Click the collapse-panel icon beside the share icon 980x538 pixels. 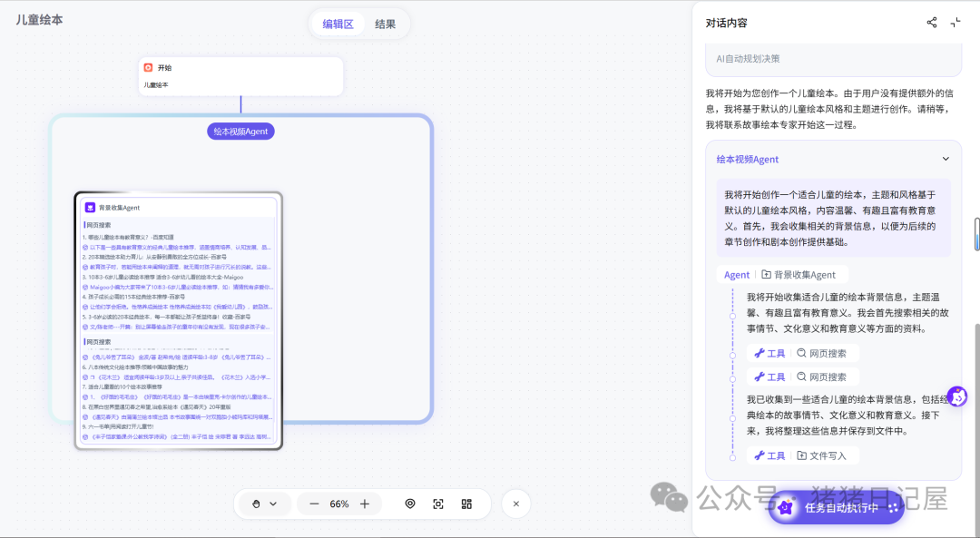pyautogui.click(x=955, y=23)
